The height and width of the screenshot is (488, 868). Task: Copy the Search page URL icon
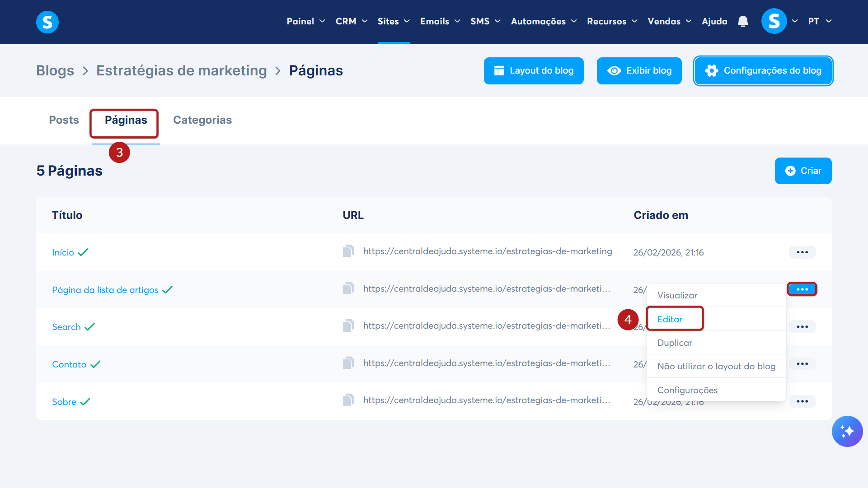[348, 325]
